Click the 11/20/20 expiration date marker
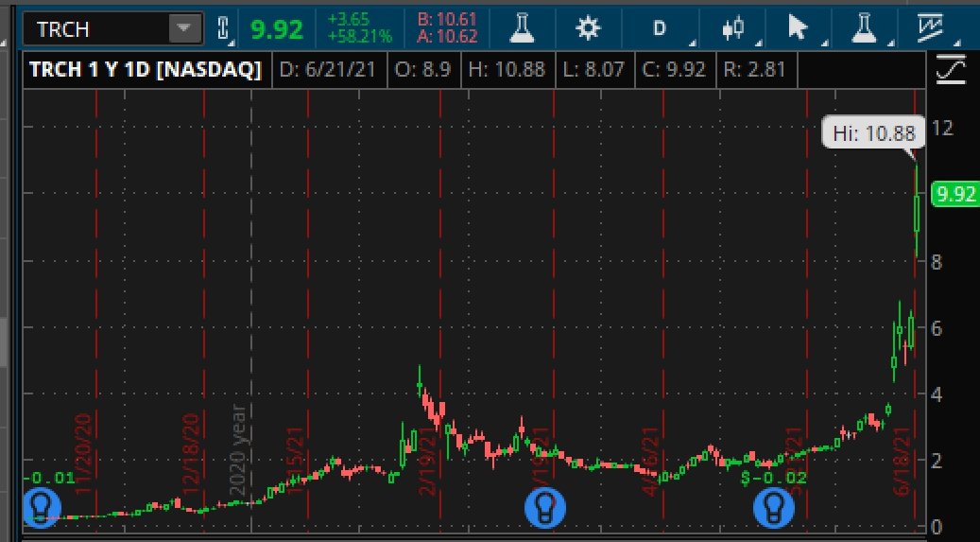980x542 pixels. pos(84,454)
